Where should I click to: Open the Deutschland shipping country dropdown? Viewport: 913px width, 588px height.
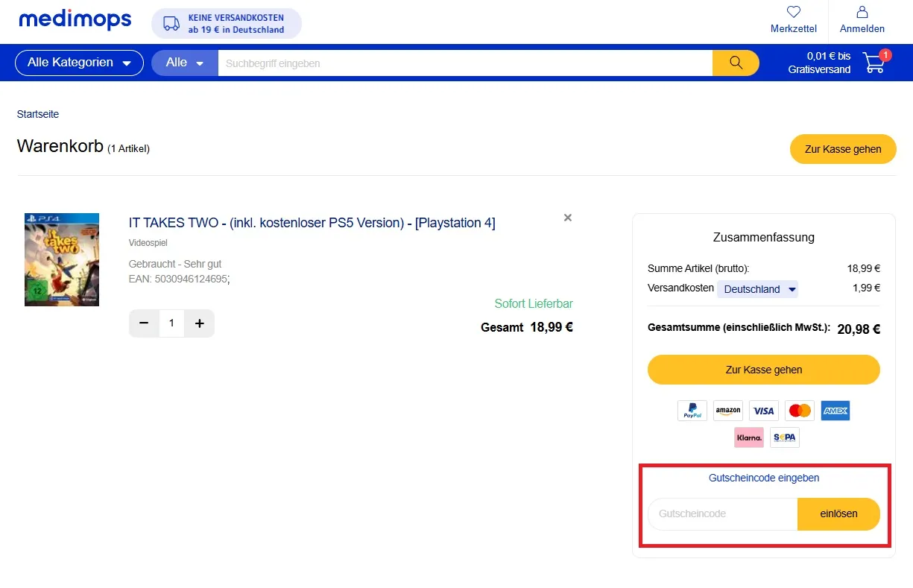click(757, 288)
